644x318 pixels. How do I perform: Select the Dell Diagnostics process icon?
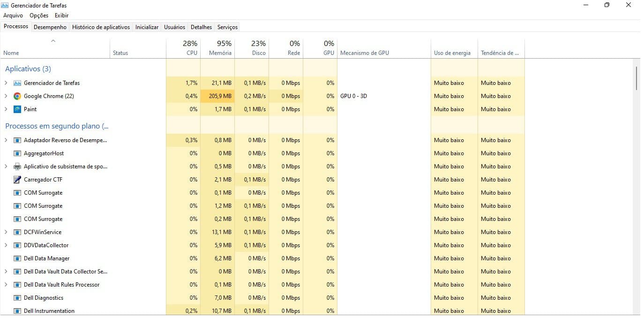click(x=17, y=298)
